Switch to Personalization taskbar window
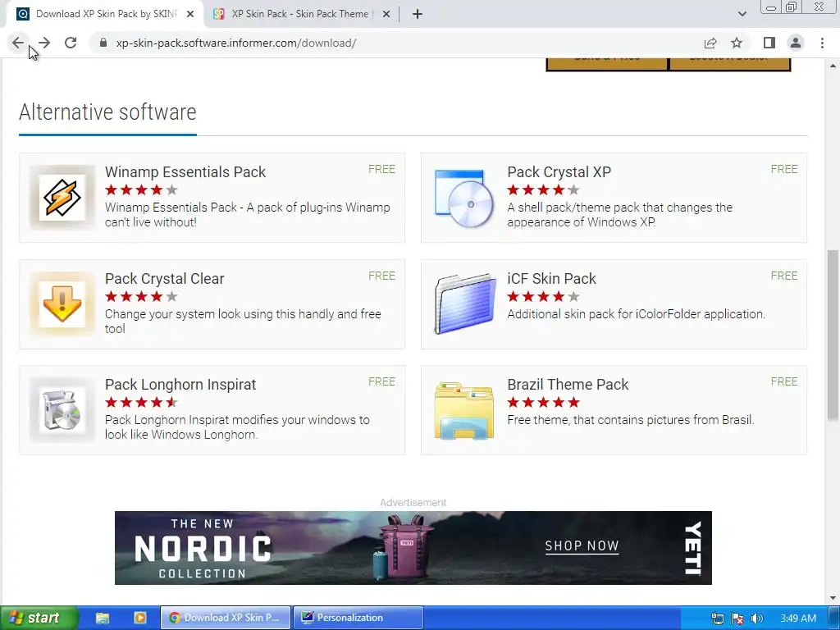This screenshot has width=840, height=630. click(358, 618)
